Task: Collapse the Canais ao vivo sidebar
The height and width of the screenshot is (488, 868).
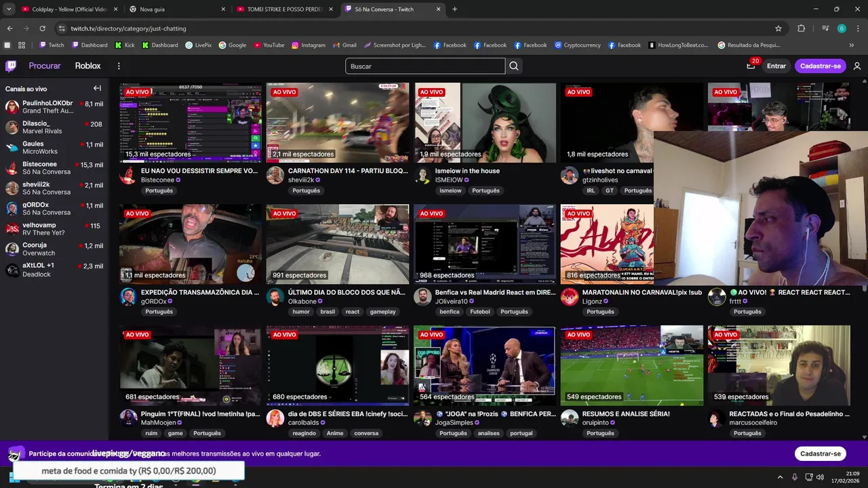Action: click(97, 88)
